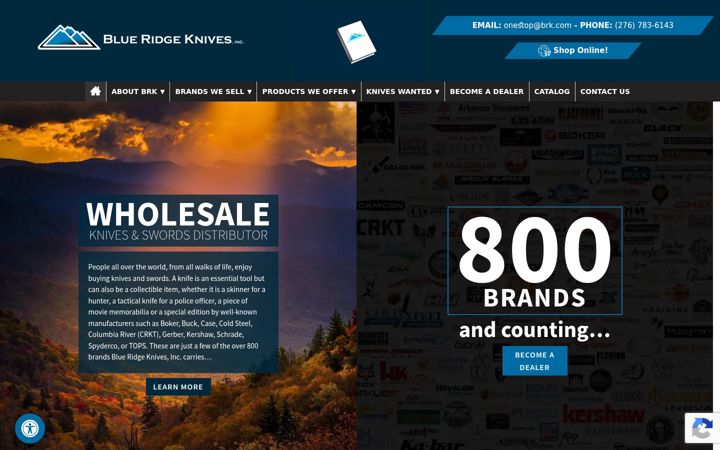The height and width of the screenshot is (450, 720).
Task: Click the globe icon in Shop Online
Action: [544, 51]
